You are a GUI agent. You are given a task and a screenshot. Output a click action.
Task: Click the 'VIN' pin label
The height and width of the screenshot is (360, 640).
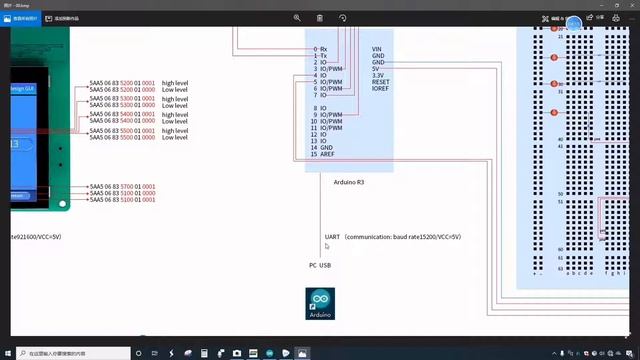[x=376, y=49]
